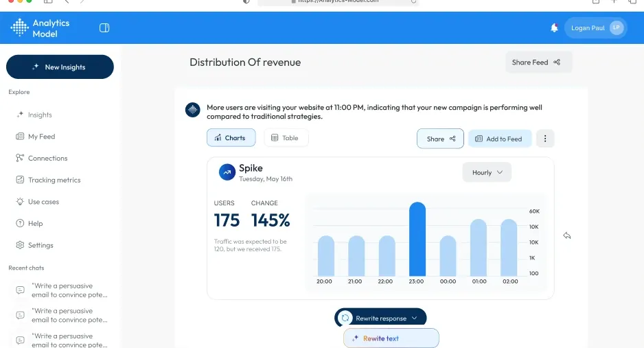Select the 02:00 bar in the chart
Viewport: 644px width, 348px height.
[509, 248]
